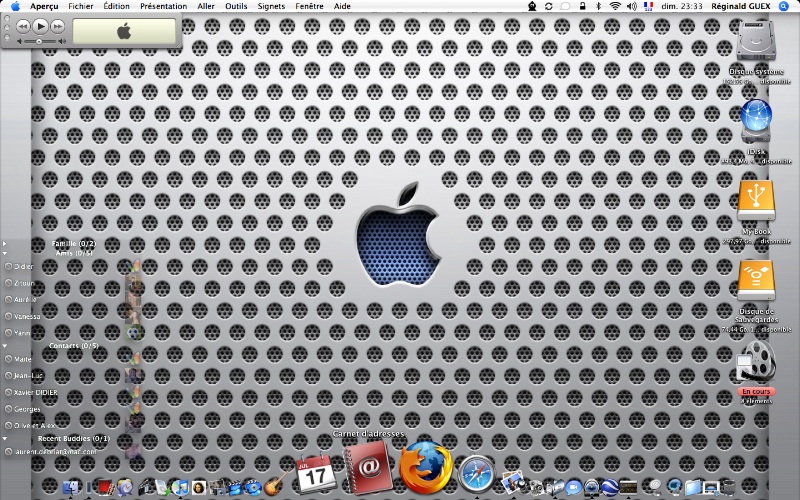Open the Signets menu
This screenshot has width=800, height=500.
click(271, 6)
